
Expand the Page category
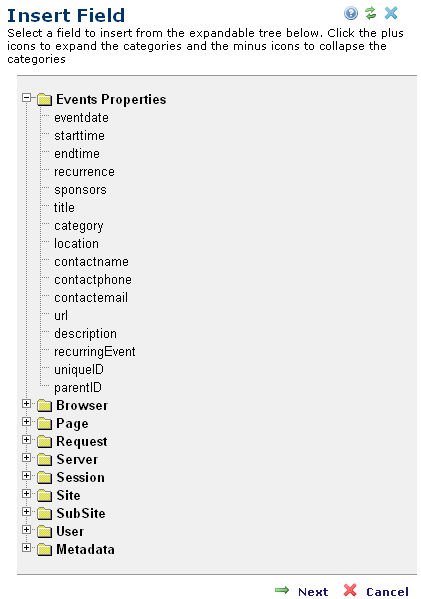26,421
